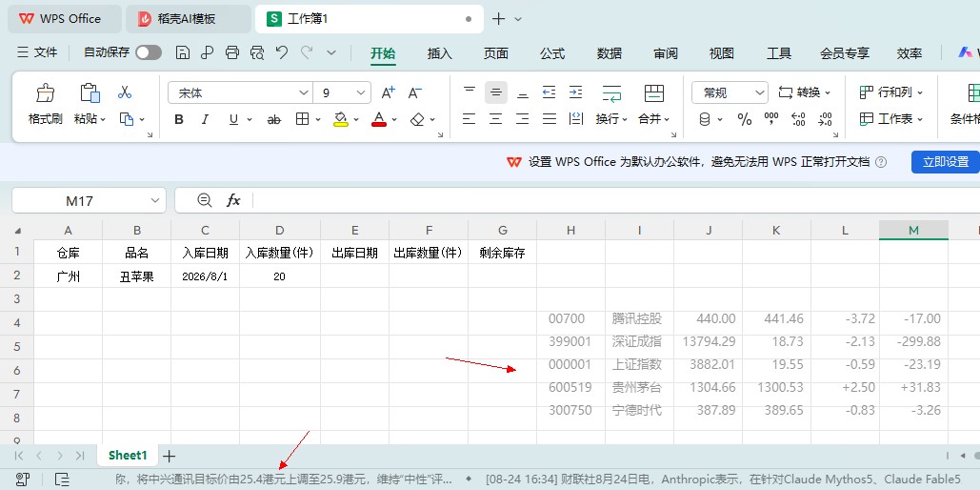Toggle the Auto Save (自动保存) switch

(x=149, y=52)
